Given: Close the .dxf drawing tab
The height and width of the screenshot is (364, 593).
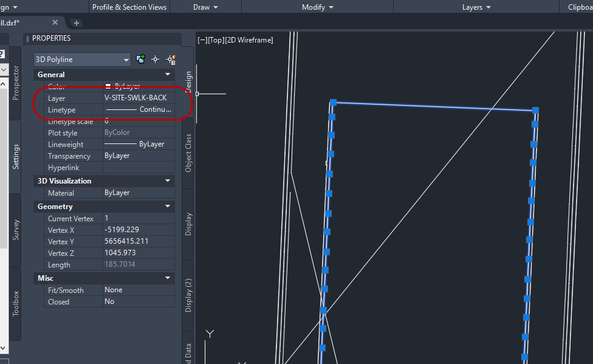Looking at the screenshot, I should (55, 22).
